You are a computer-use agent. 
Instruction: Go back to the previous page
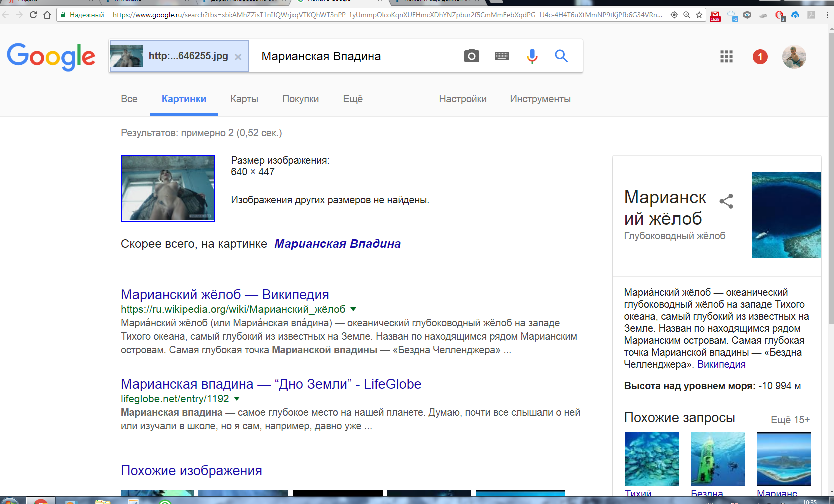[6, 15]
